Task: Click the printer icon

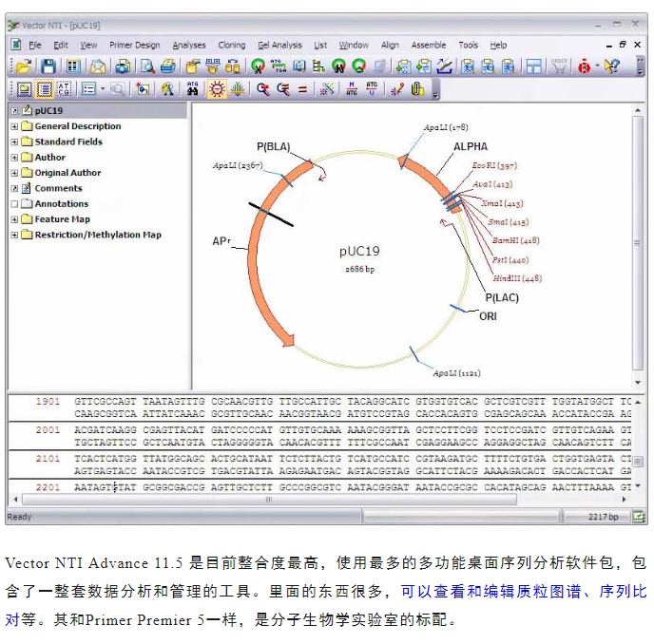Action: coord(168,66)
